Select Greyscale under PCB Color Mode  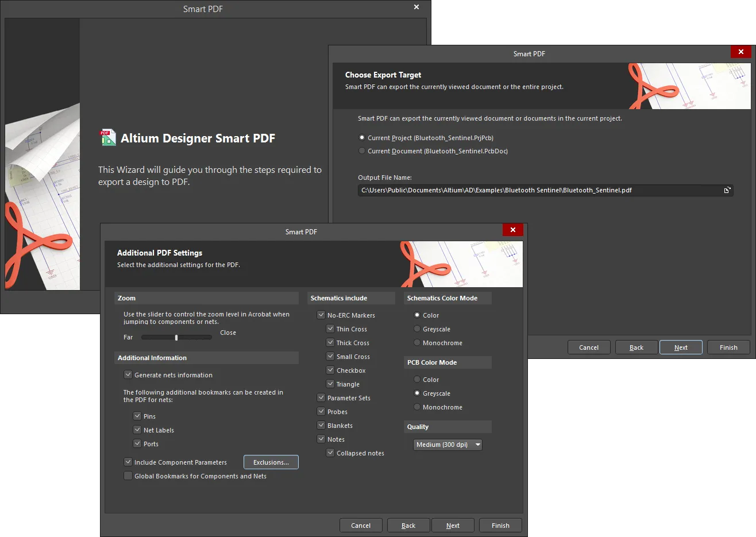[x=417, y=393]
